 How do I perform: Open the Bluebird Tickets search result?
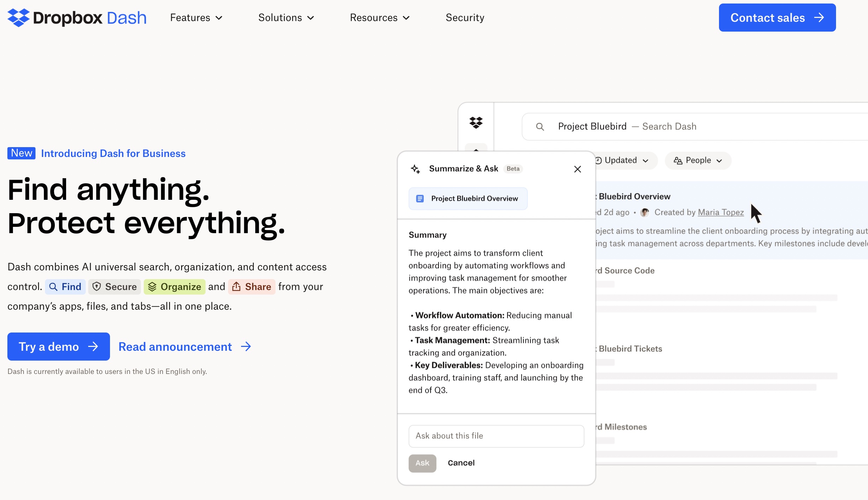pyautogui.click(x=629, y=349)
